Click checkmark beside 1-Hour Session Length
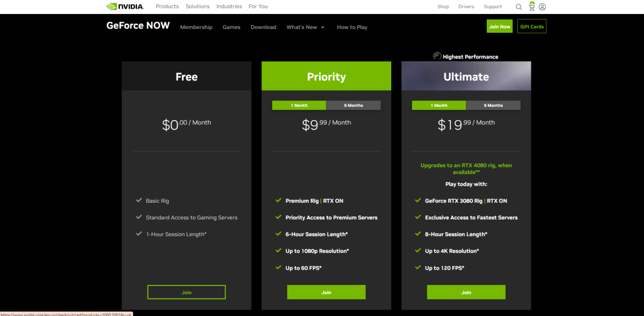 138,233
